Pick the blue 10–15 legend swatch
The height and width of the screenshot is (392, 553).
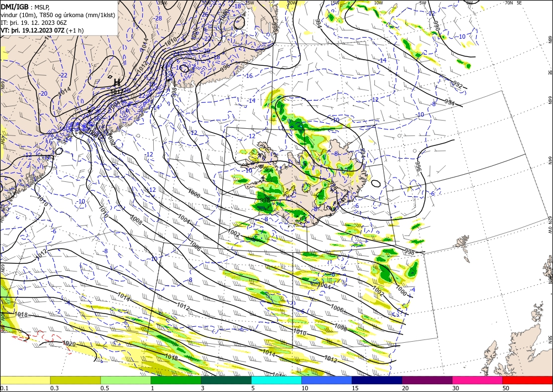(x=327, y=380)
